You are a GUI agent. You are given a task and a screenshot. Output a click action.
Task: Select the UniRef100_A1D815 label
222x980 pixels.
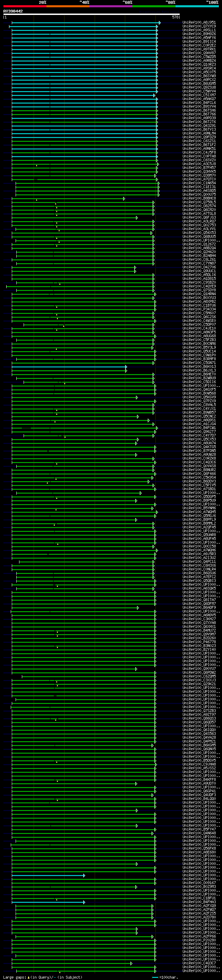(x=199, y=278)
